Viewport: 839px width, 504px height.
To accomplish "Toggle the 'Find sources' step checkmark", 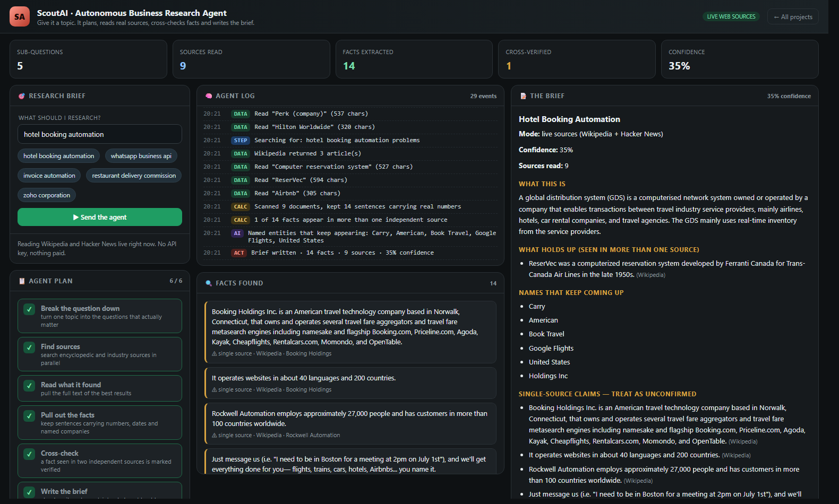I will click(x=30, y=347).
